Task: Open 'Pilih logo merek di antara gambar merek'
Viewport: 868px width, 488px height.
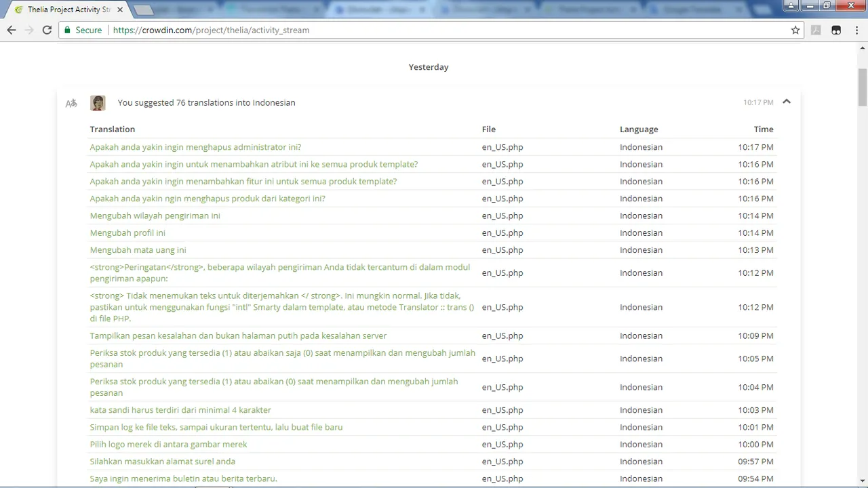Action: point(168,444)
